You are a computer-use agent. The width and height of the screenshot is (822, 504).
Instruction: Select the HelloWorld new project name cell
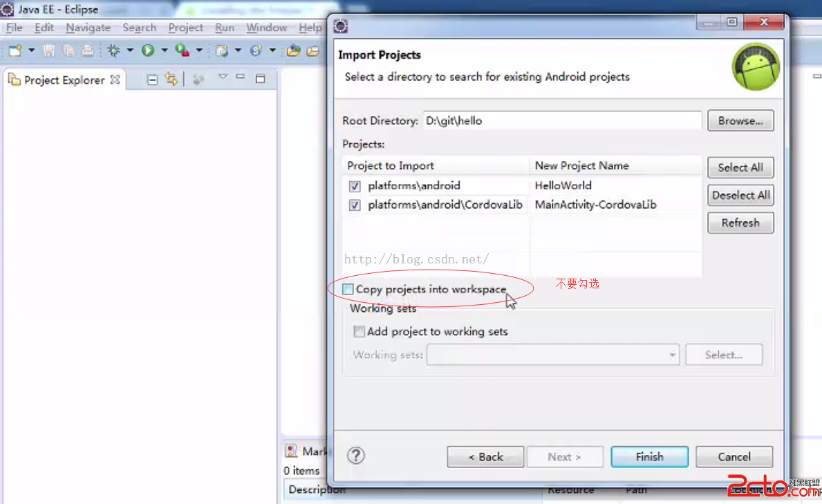563,186
